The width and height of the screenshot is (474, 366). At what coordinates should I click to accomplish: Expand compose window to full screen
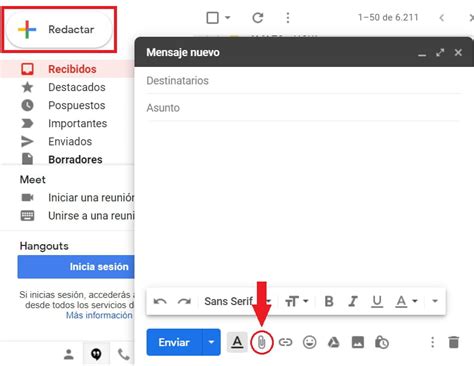click(x=440, y=52)
